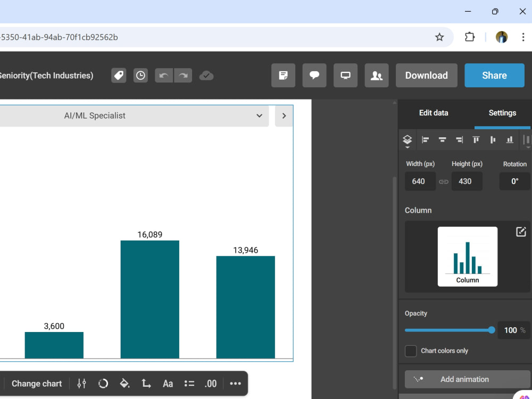The width and height of the screenshot is (532, 399).
Task: Open version history clock icon
Action: [140, 76]
